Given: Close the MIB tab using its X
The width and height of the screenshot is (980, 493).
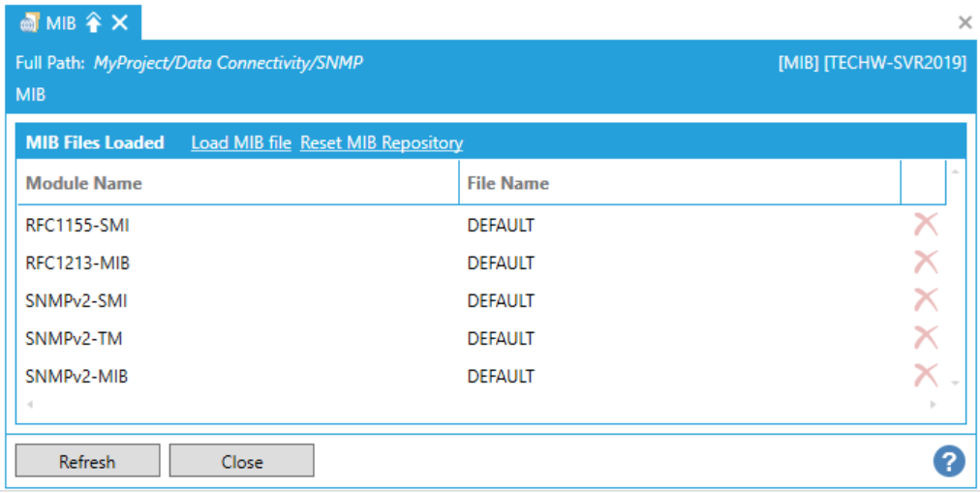Looking at the screenshot, I should pyautogui.click(x=119, y=23).
